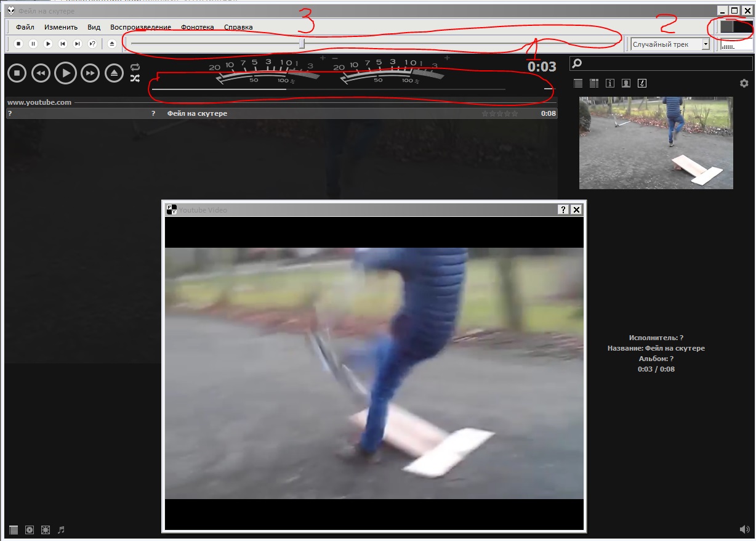756x541 pixels.
Task: Click the small toolbar Stop button
Action: (x=18, y=44)
